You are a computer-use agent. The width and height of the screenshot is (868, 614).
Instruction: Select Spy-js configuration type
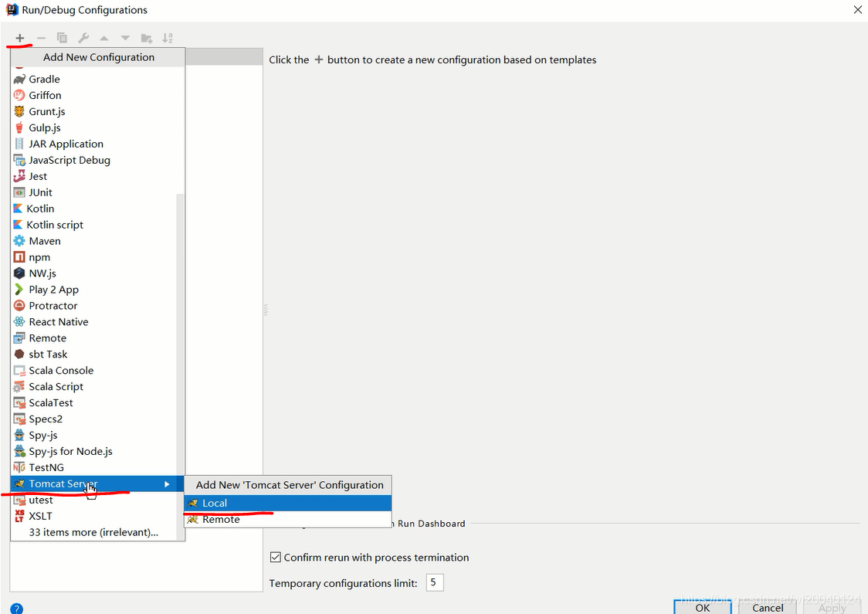click(94, 435)
